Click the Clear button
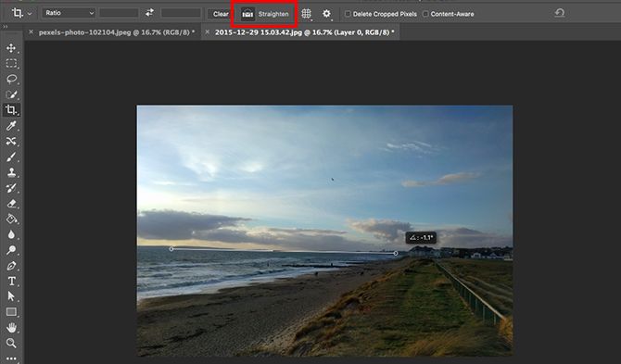 221,14
